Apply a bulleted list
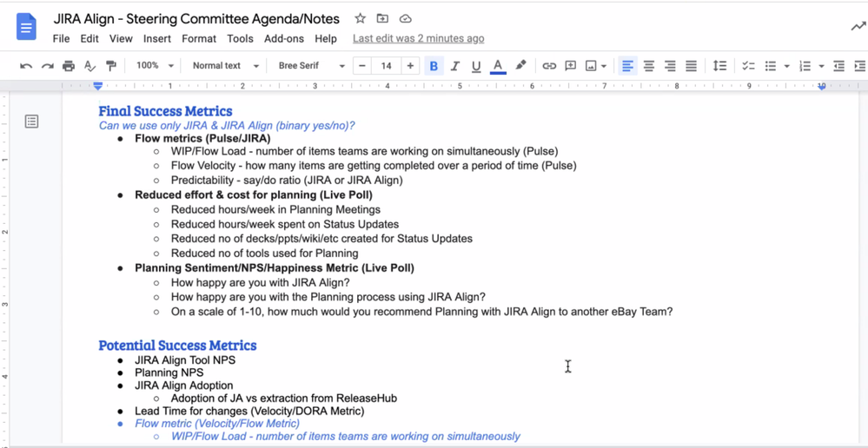The image size is (868, 448). pyautogui.click(x=770, y=66)
